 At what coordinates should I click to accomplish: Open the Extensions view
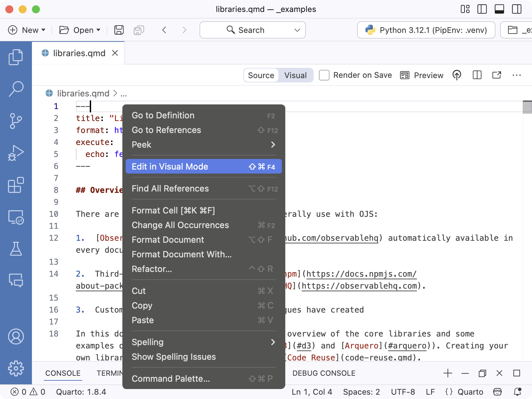coord(16,185)
